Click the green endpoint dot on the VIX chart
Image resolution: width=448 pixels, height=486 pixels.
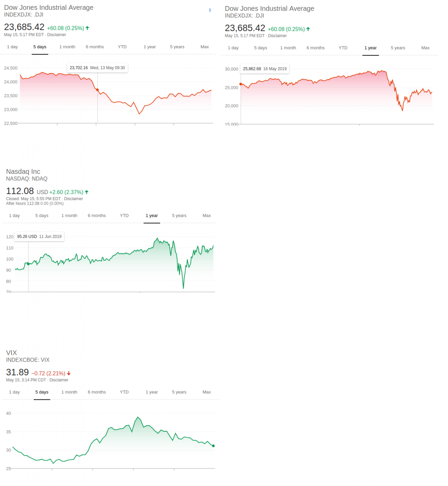213,446
